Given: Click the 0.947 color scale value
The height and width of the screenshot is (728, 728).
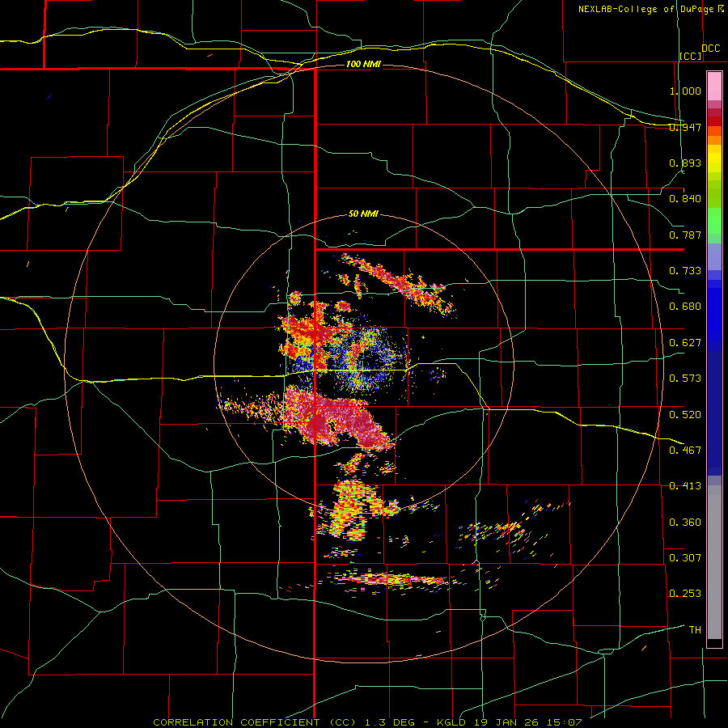Looking at the screenshot, I should point(685,127).
